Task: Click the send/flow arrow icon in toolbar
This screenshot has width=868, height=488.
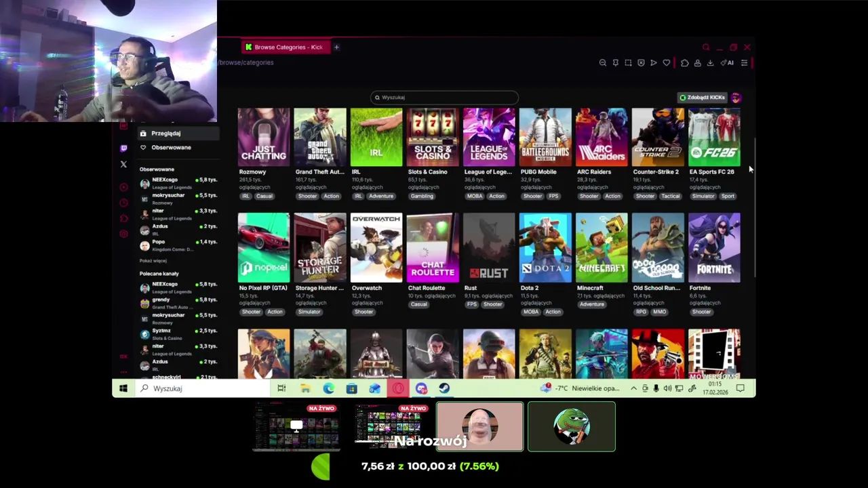Action: [x=654, y=63]
